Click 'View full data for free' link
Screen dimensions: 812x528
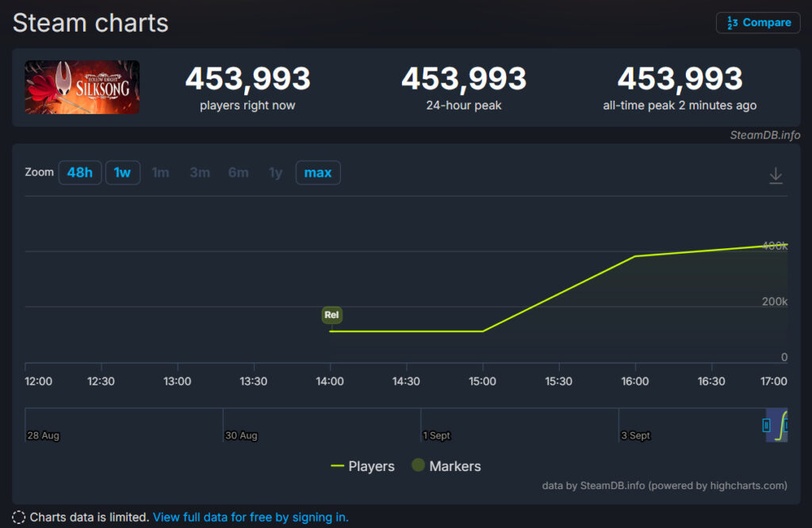click(250, 518)
